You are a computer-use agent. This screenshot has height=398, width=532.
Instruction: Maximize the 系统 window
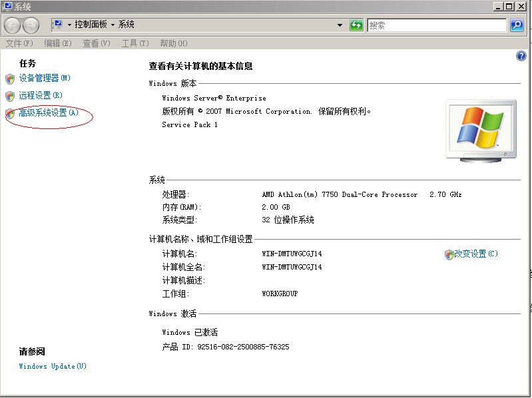(509, 6)
